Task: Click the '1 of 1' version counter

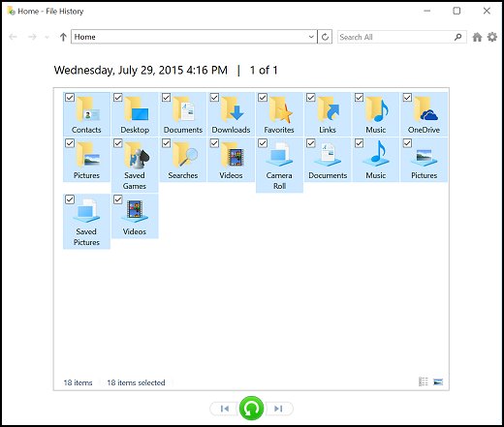Action: pos(264,70)
